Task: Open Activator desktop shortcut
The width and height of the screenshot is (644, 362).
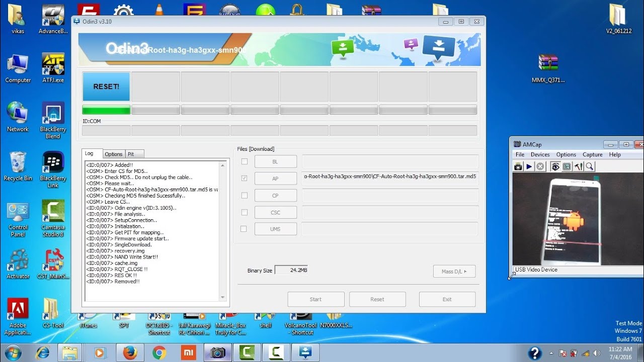Action: [18, 264]
